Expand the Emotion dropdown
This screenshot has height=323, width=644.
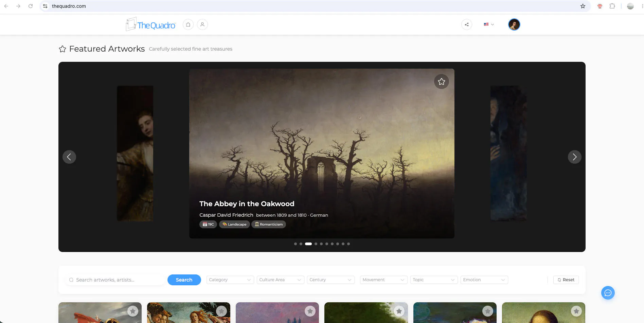pyautogui.click(x=484, y=280)
